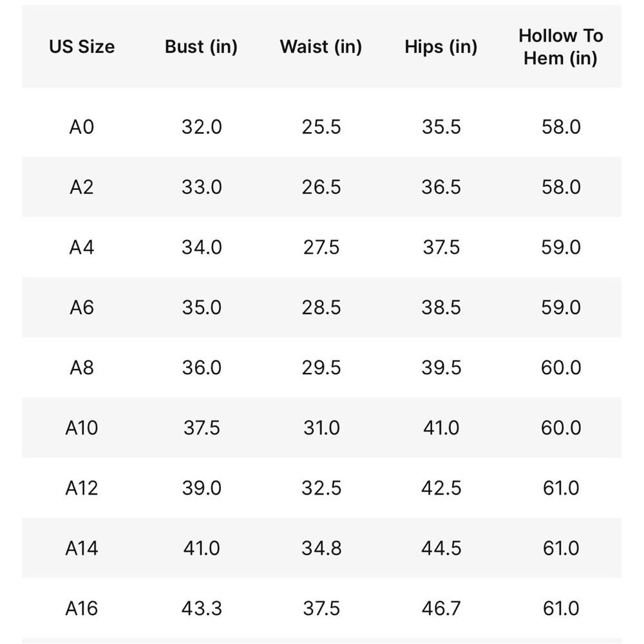Click the 43.3 bust value for A16
The image size is (644, 644).
click(201, 609)
